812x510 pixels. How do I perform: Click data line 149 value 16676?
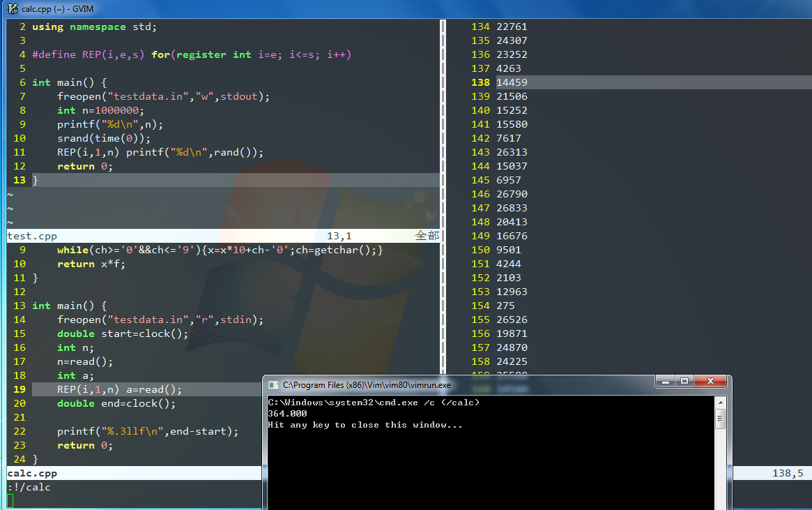[512, 237]
